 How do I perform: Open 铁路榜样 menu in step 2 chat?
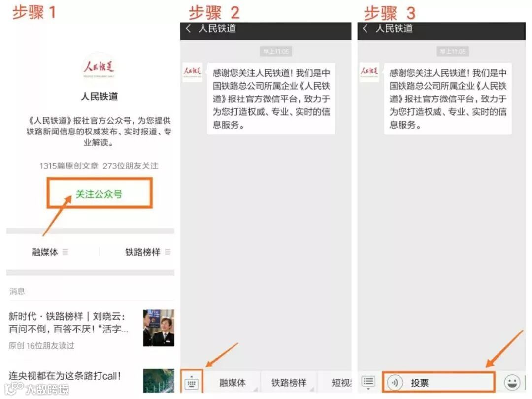click(289, 383)
